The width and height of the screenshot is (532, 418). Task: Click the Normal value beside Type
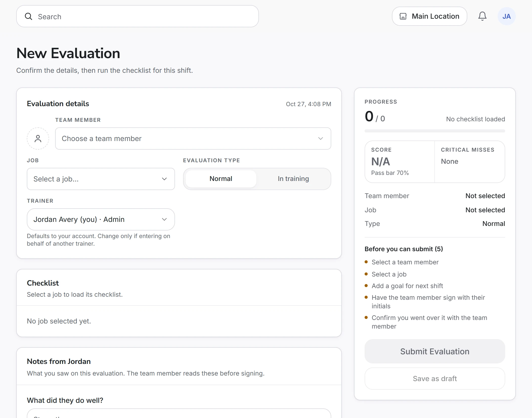coord(494,224)
